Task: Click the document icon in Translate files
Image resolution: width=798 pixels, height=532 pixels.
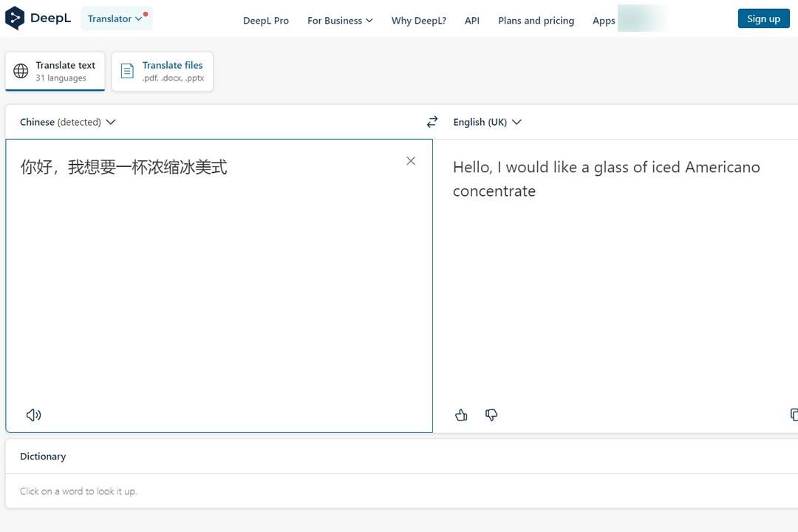Action: coord(127,71)
